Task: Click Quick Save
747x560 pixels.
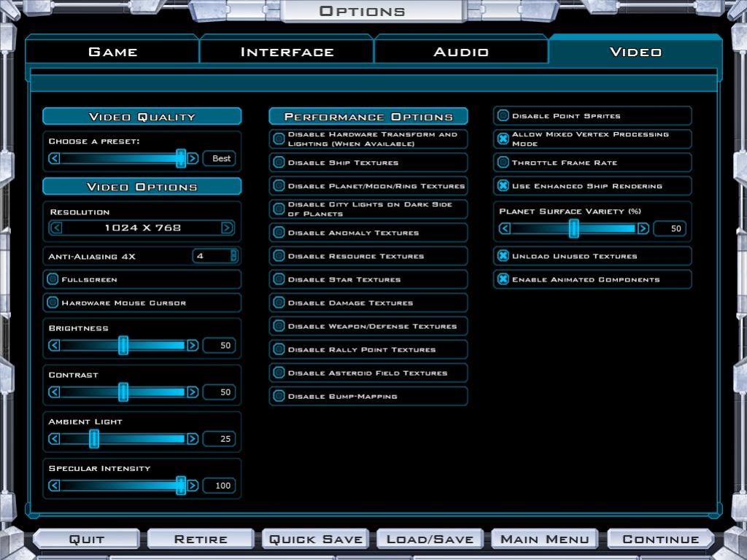Action: [315, 539]
